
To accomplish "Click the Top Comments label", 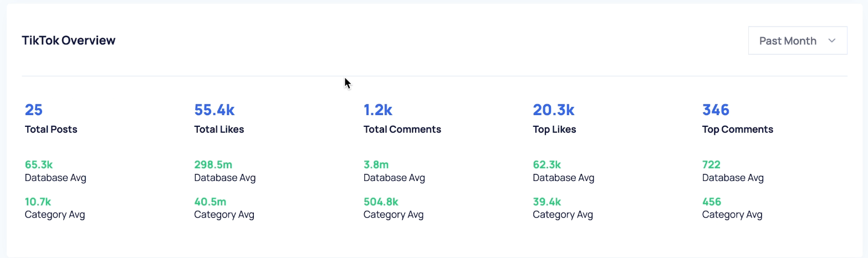I will 737,130.
